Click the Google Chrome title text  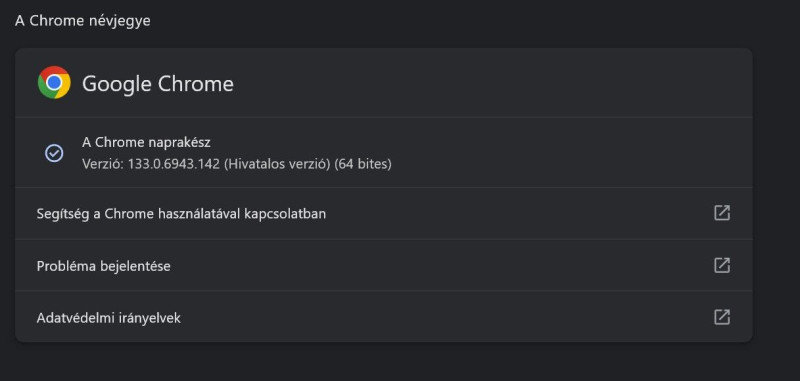pos(158,84)
